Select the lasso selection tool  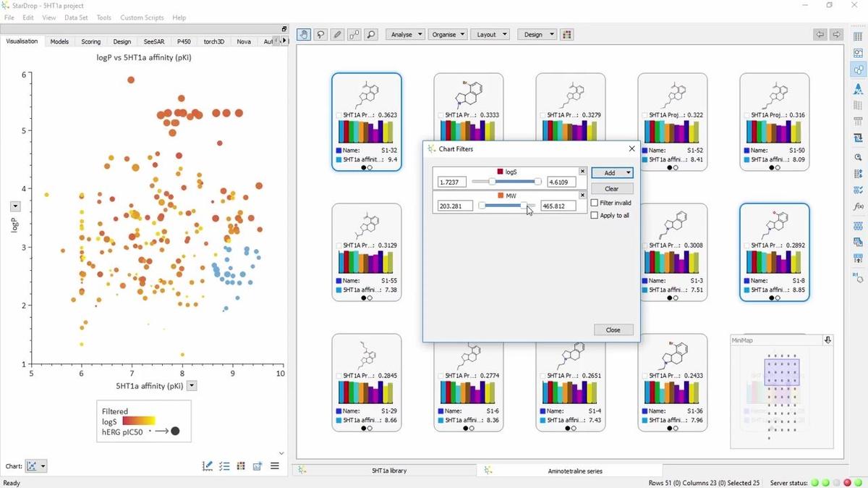(320, 35)
